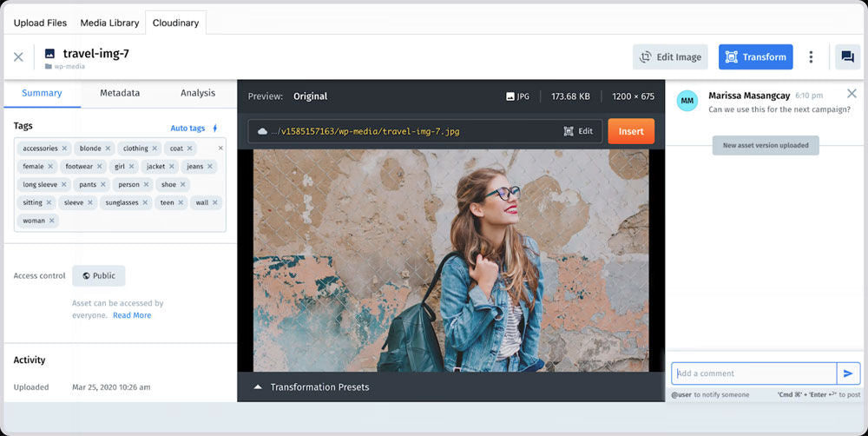Click the Public access control button

(x=99, y=276)
